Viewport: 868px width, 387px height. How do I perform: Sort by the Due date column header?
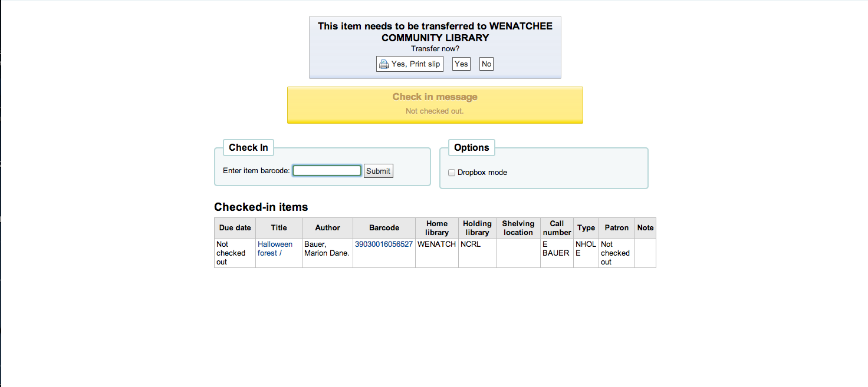[x=235, y=228]
